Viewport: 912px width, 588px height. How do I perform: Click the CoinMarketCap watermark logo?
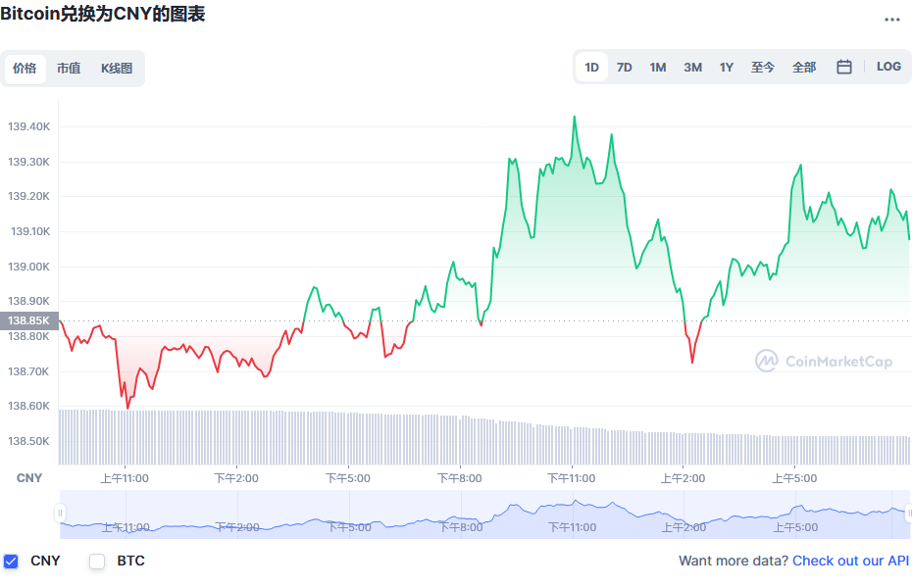click(824, 361)
